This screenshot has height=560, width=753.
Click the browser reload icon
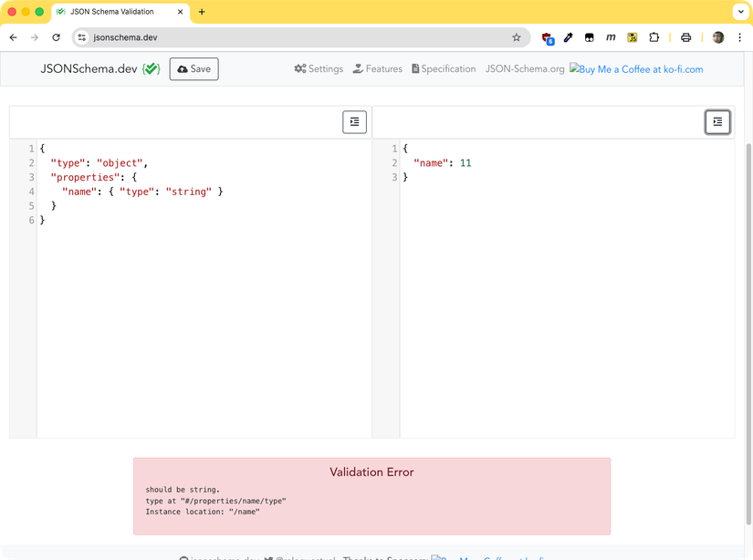[57, 37]
